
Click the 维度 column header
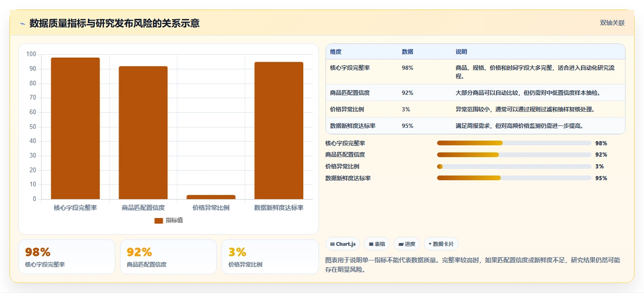tap(336, 52)
